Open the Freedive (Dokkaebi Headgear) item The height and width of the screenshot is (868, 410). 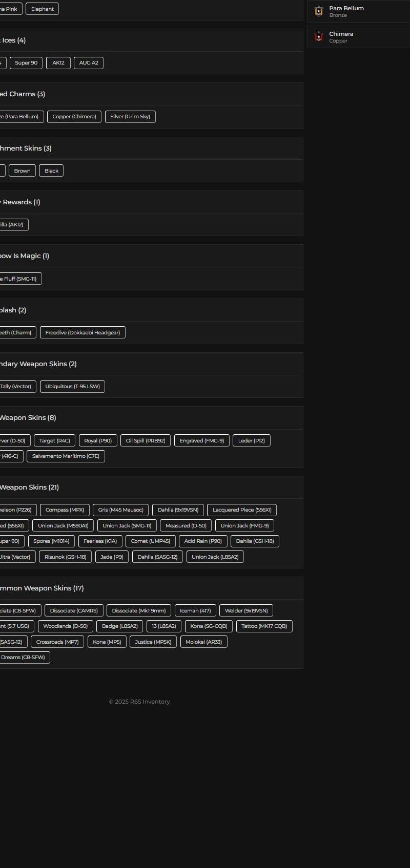point(83,333)
